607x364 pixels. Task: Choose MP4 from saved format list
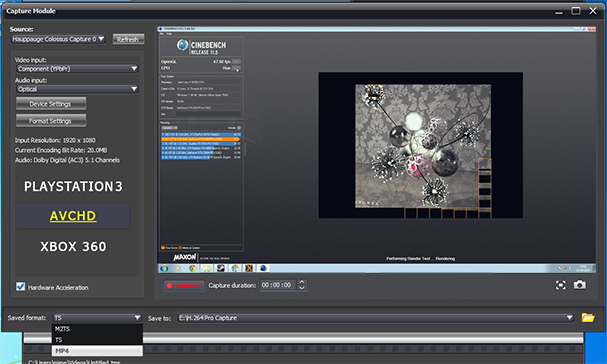point(97,351)
